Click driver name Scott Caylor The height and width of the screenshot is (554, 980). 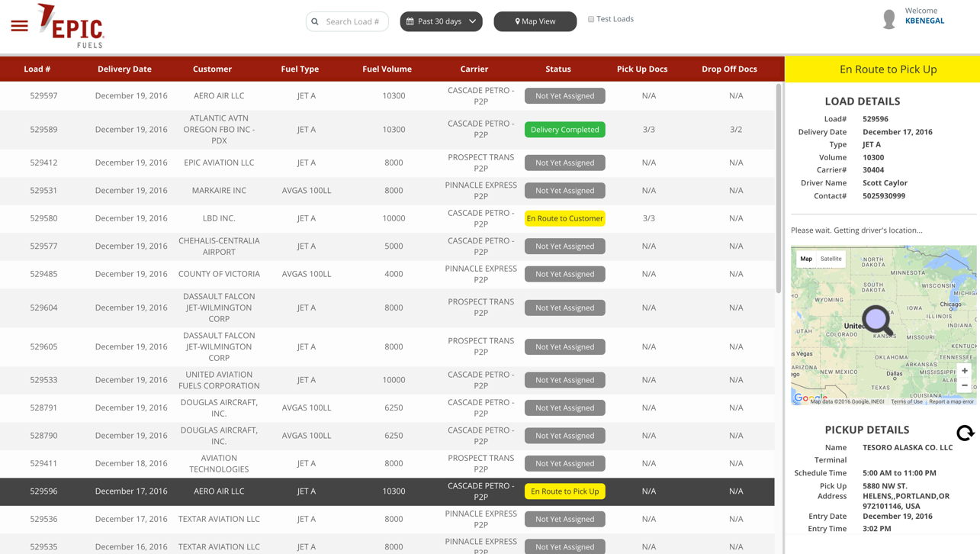(x=885, y=183)
